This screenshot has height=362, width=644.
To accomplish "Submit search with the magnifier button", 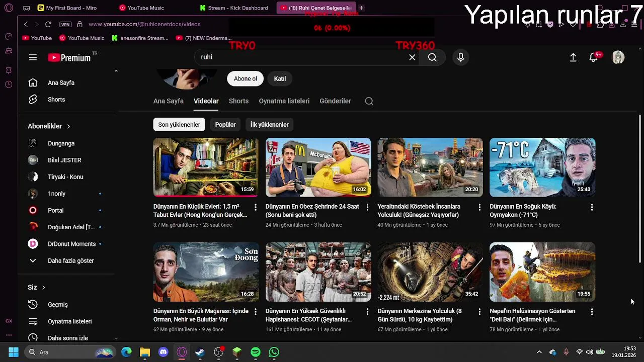I will click(x=432, y=57).
